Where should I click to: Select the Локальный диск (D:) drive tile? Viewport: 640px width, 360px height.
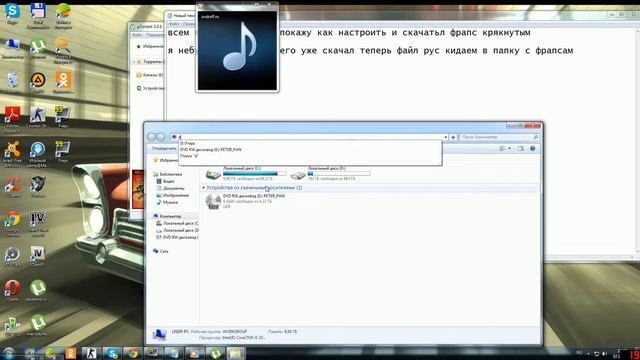330,173
